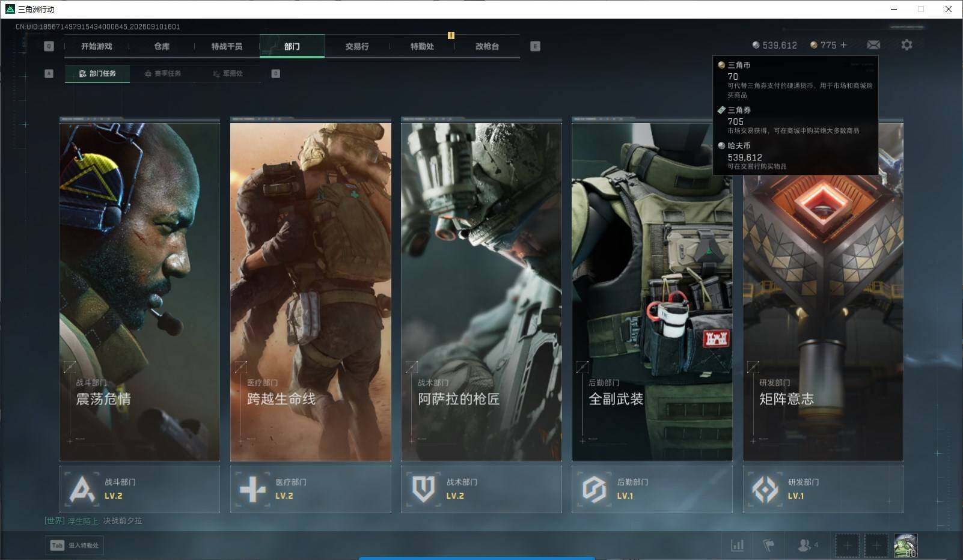Click the 539,612 balance in top bar
The image size is (963, 560).
click(x=780, y=45)
